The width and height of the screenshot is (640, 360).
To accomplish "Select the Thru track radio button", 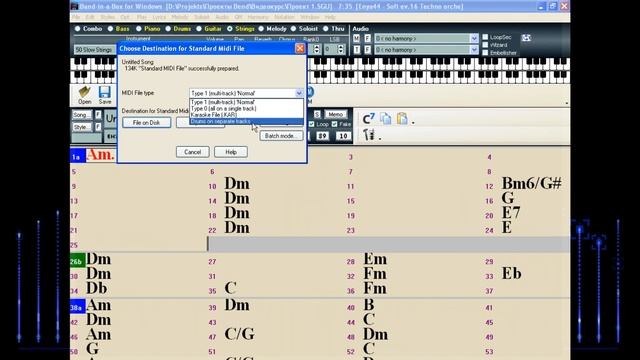I will tap(326, 29).
